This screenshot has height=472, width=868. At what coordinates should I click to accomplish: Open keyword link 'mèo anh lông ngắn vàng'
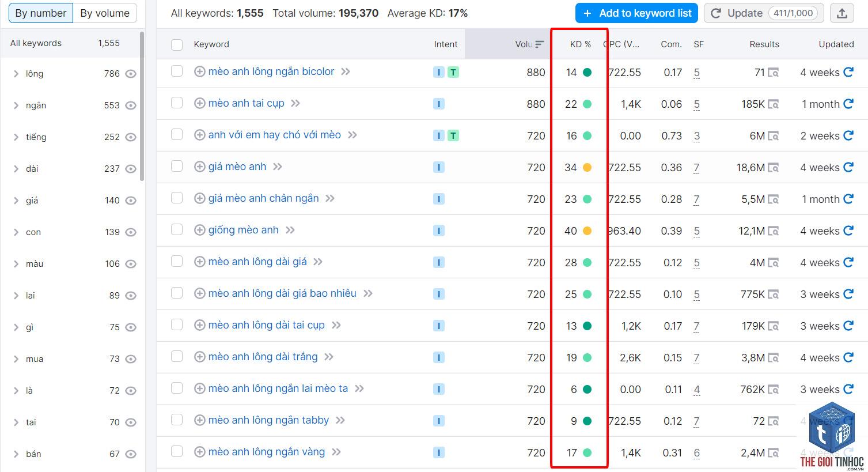pyautogui.click(x=267, y=452)
